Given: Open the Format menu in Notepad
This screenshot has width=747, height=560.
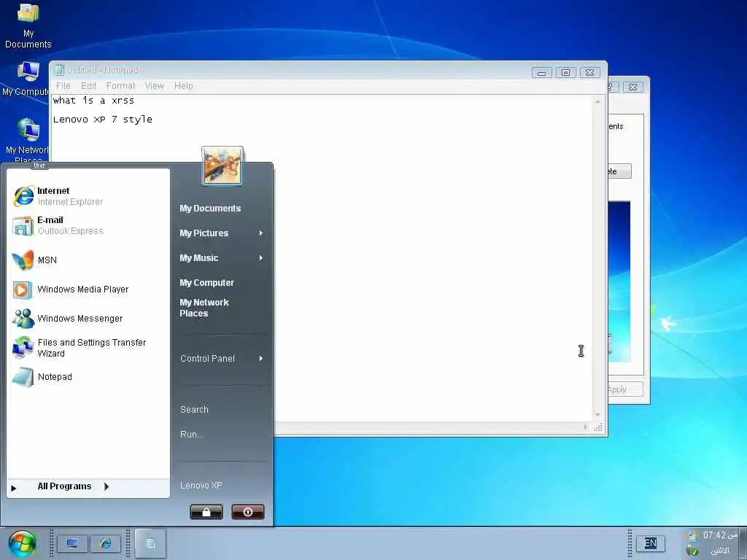Looking at the screenshot, I should (120, 86).
